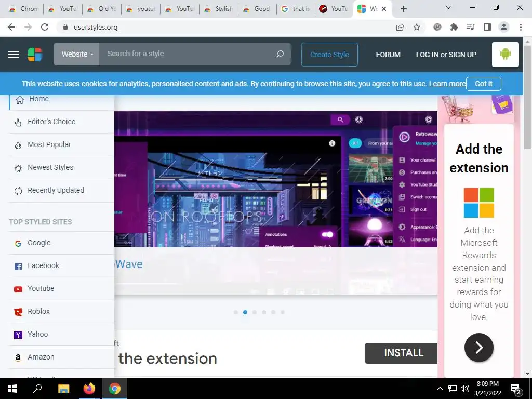
Task: Select the fourth carousel dot
Action: pyautogui.click(x=263, y=312)
